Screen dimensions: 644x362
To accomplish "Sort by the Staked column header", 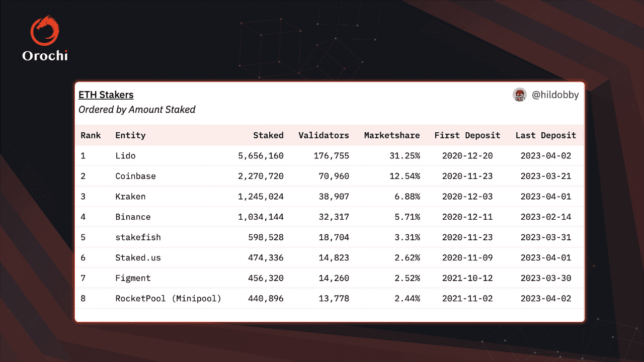I will 268,135.
